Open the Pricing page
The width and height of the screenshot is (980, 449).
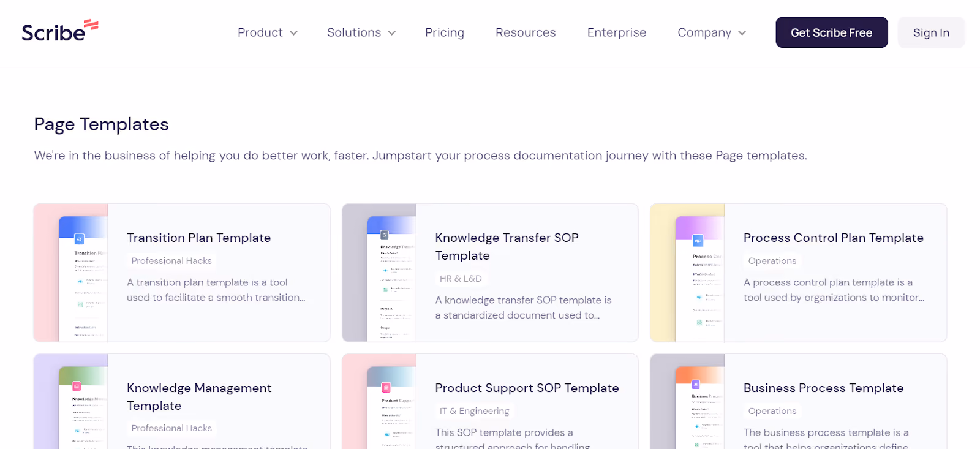coord(445,32)
